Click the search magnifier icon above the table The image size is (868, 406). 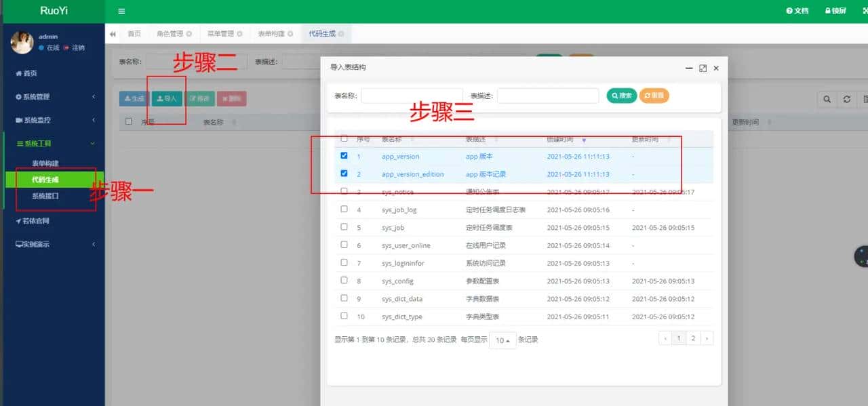tap(826, 99)
